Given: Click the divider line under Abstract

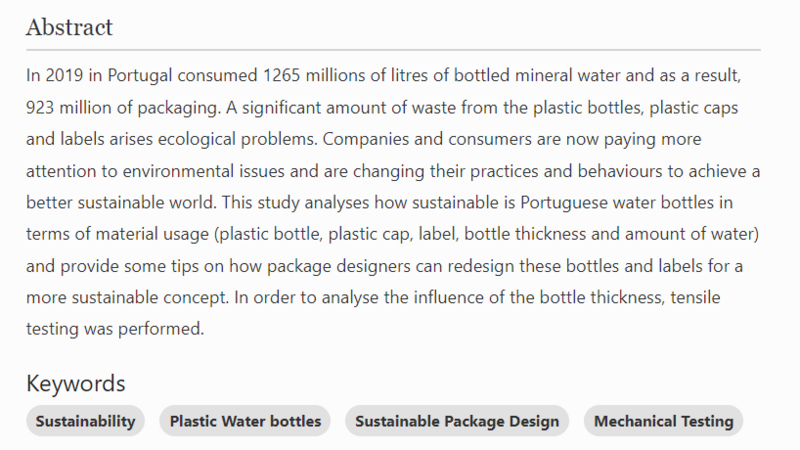Looking at the screenshot, I should pos(393,50).
